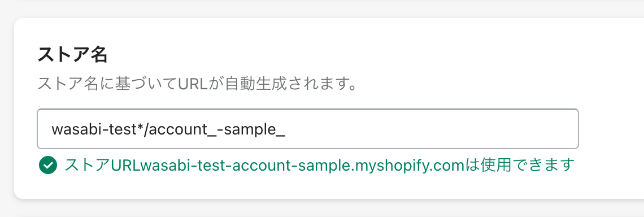This screenshot has height=217, width=644.
Task: Click the green store URL availability message
Action: (x=318, y=165)
